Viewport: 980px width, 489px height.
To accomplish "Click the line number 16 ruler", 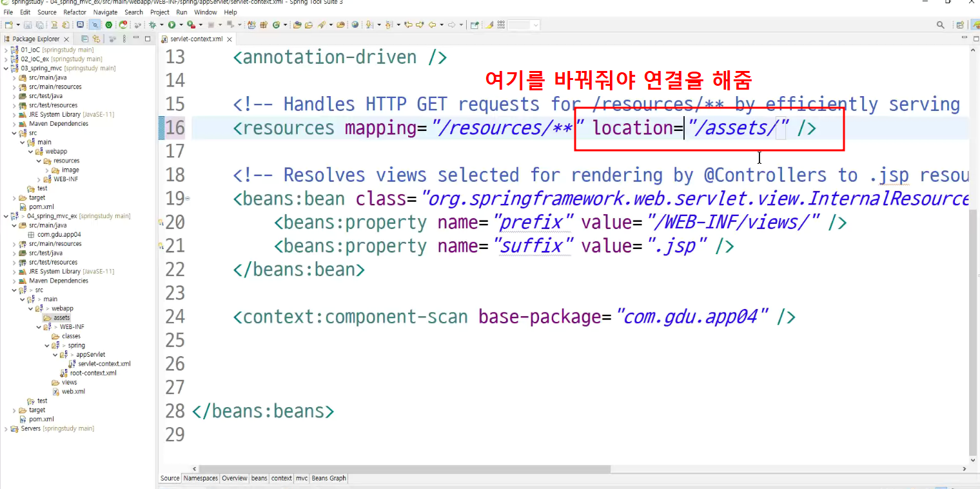I will tap(175, 128).
